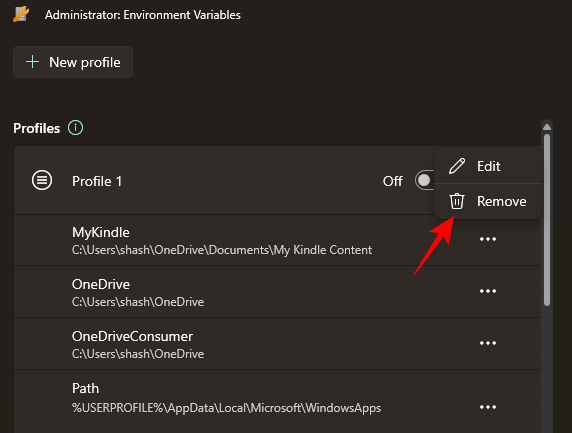Select the WindowsApps path value
This screenshot has height=433, width=572.
click(227, 408)
